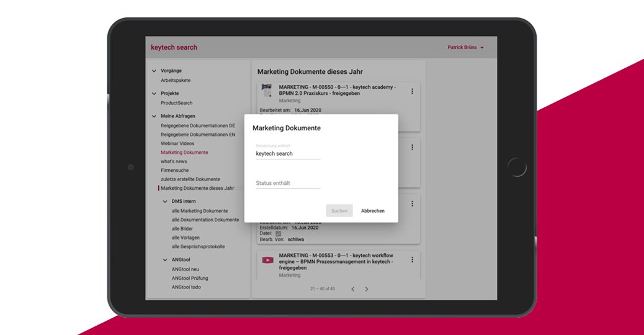Toggle the Datei checkbox in result card

278,234
